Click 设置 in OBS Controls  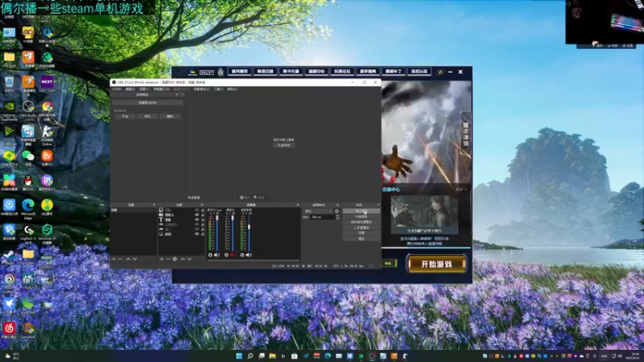[361, 232]
